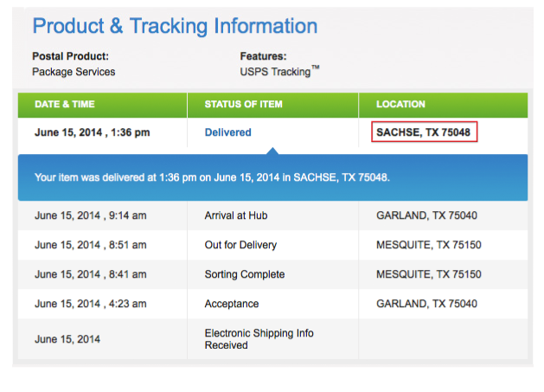The height and width of the screenshot is (392, 544).
Task: Select the Out for Delivery status entry
Action: coord(240,245)
